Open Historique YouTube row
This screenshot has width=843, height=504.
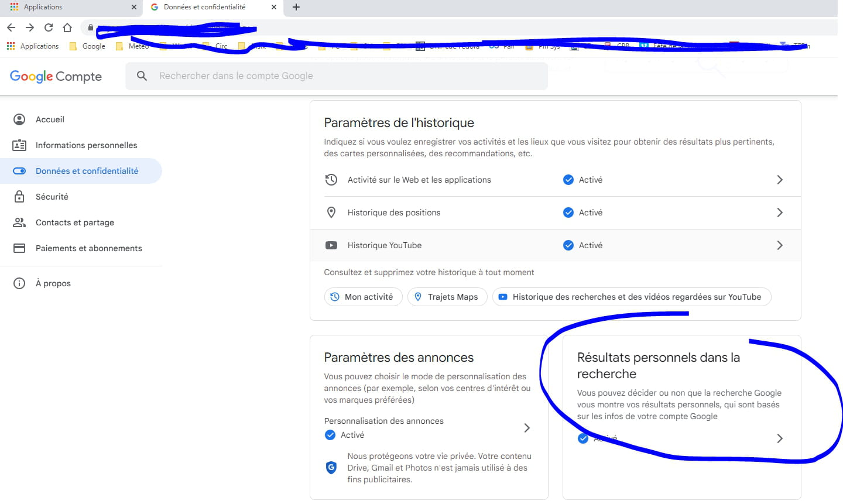pyautogui.click(x=555, y=245)
